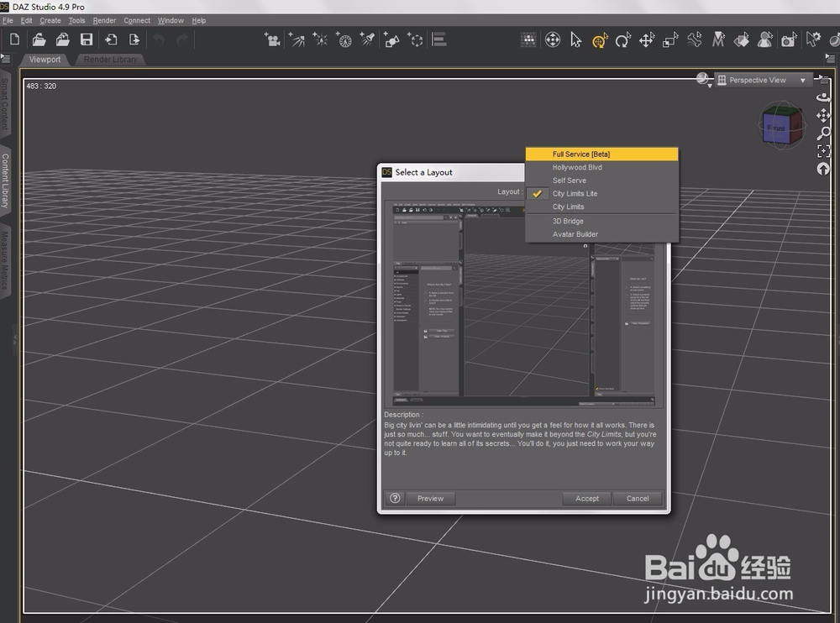840x623 pixels.
Task: Open the DrawStyle sphere options
Action: pyautogui.click(x=703, y=80)
